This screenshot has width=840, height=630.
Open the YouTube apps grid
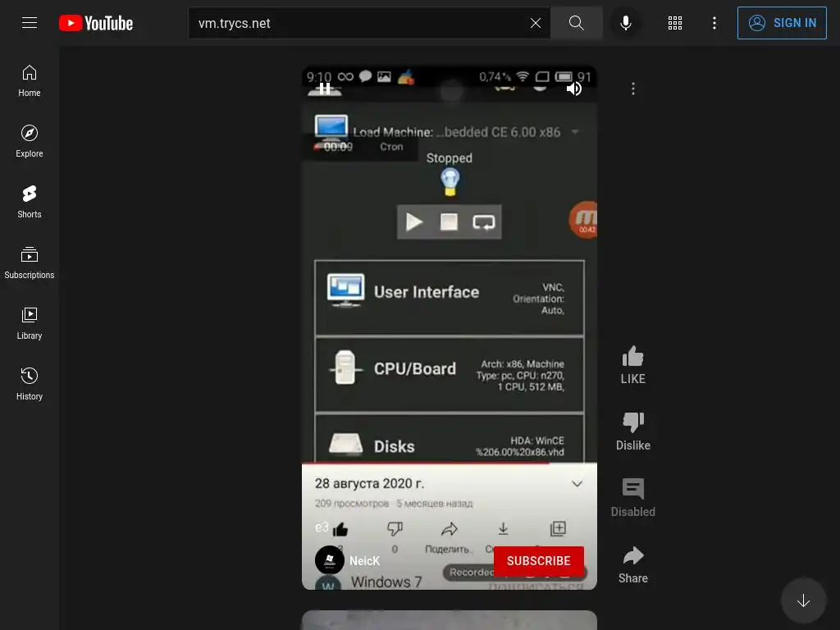[675, 23]
